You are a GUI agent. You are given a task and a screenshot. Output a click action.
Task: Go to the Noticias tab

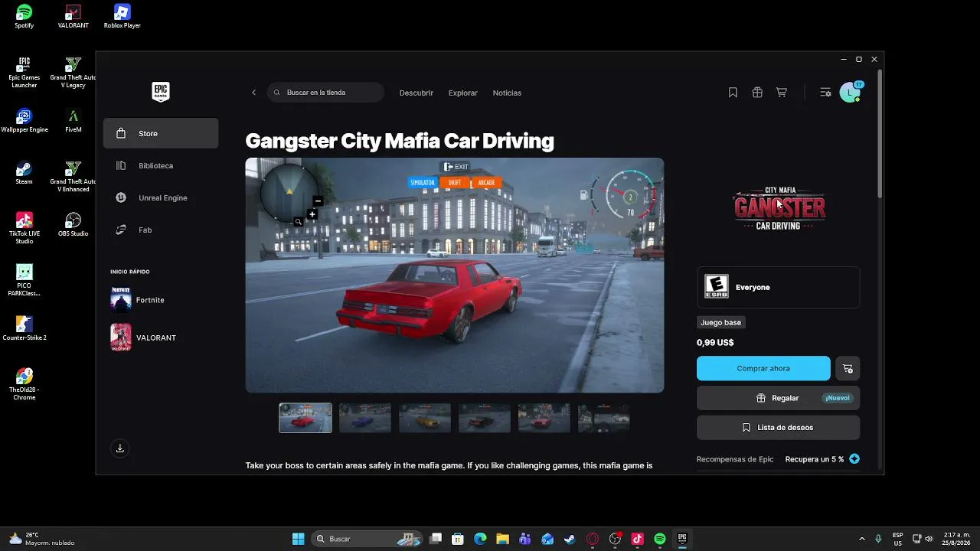point(507,93)
